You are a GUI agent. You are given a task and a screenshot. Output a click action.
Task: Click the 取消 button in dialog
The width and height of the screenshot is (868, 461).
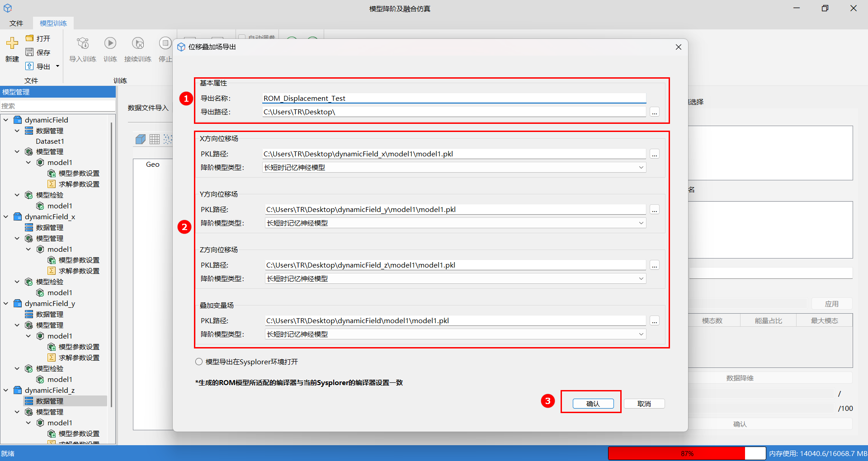tap(644, 404)
